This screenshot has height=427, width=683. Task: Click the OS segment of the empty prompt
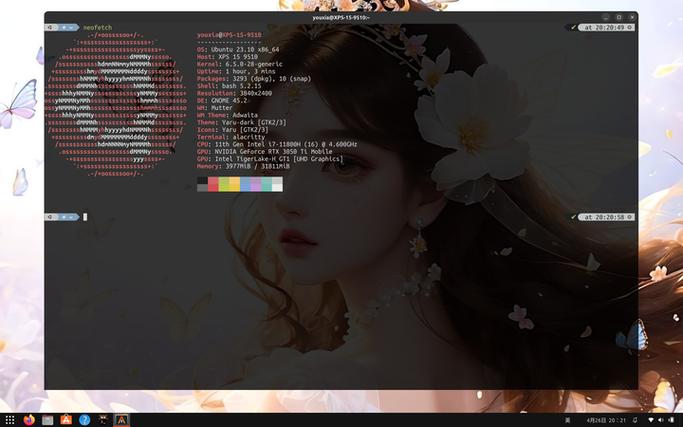pos(50,217)
